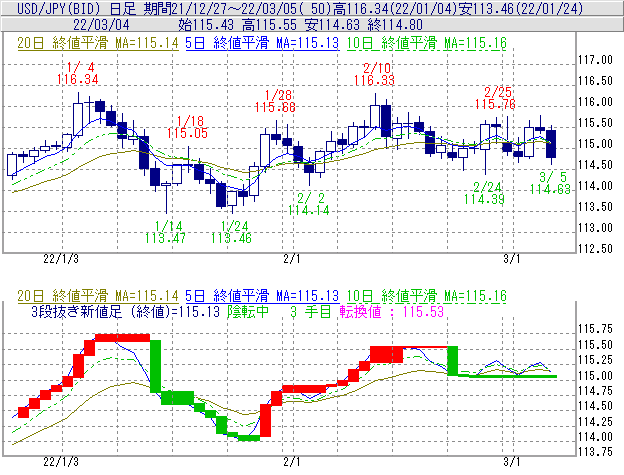Click the 117.00 price axis label
This screenshot has width=624, height=475.
click(595, 60)
